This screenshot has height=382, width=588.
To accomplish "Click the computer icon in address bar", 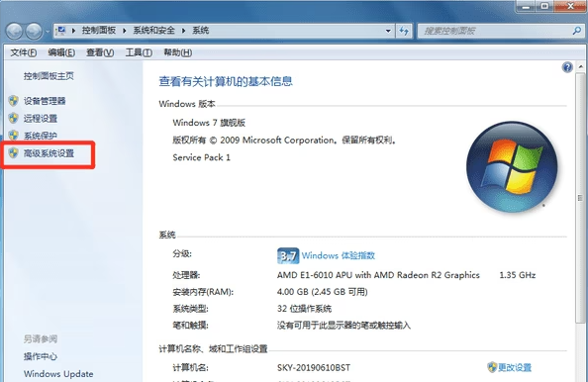I will [x=61, y=31].
